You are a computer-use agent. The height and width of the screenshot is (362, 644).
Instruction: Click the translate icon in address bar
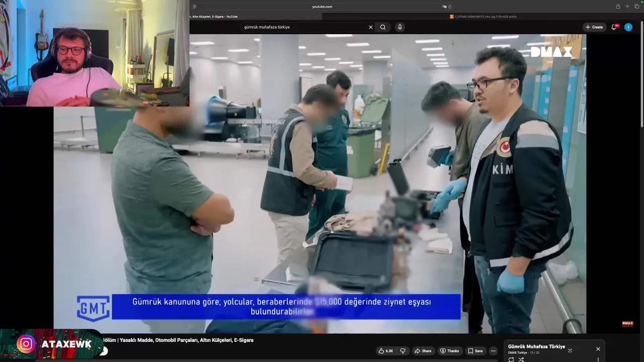[x=444, y=7]
